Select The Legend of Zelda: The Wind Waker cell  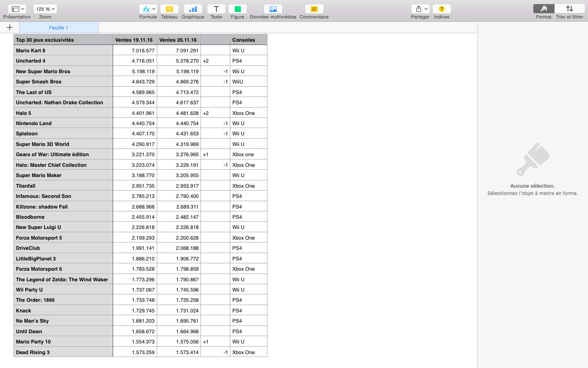63,279
